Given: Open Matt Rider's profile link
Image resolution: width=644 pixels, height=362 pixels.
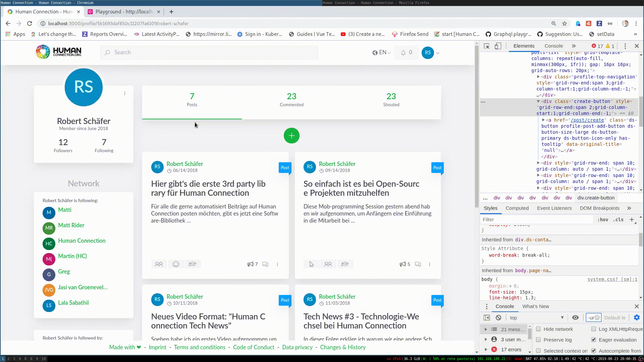Looking at the screenshot, I should point(71,225).
